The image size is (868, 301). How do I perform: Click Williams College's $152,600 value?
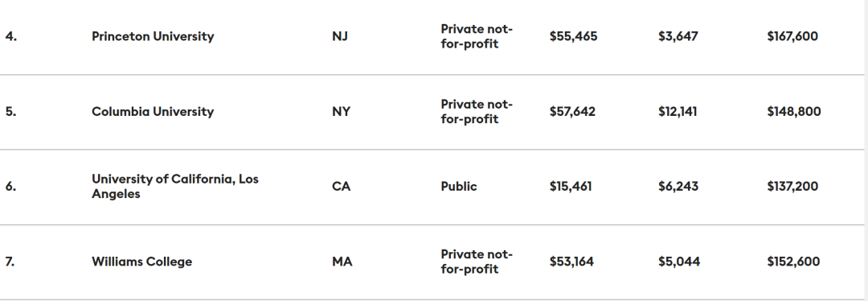pos(794,262)
